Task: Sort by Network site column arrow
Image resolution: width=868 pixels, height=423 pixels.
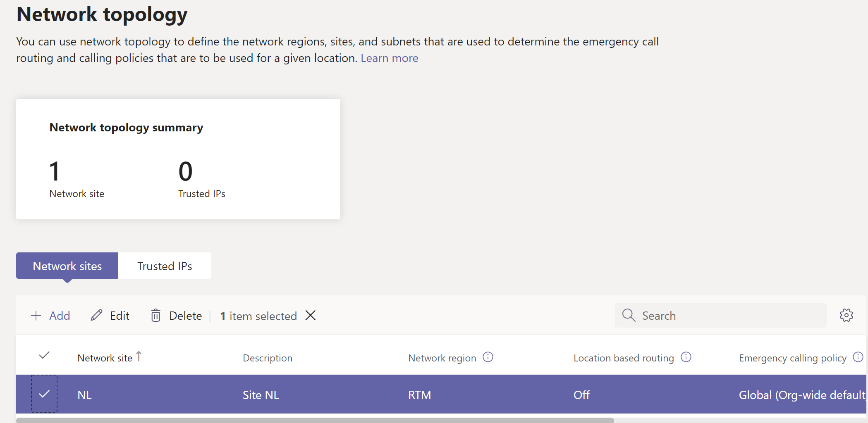Action: [139, 356]
